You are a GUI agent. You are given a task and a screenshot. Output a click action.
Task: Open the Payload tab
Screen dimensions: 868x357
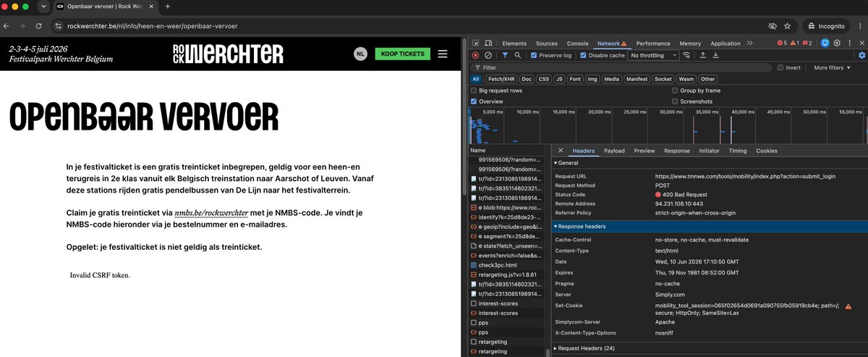point(614,151)
